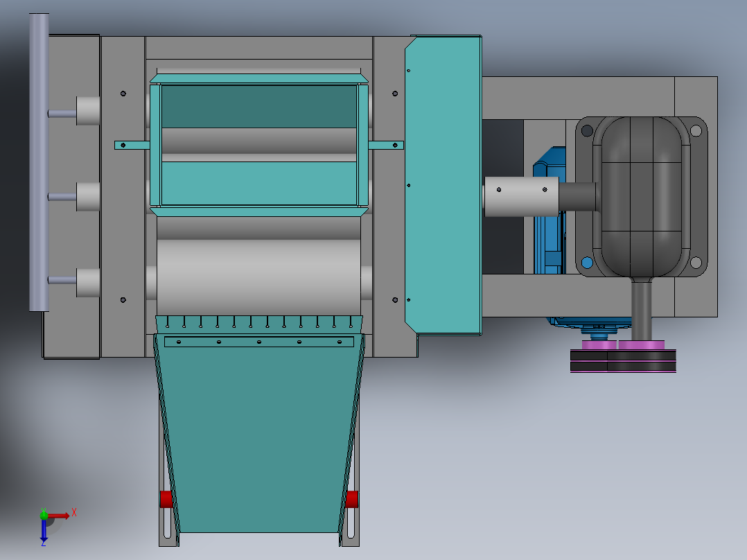This screenshot has width=747, height=560.
Task: Select the tall teal side cover panel
Action: pos(443,185)
